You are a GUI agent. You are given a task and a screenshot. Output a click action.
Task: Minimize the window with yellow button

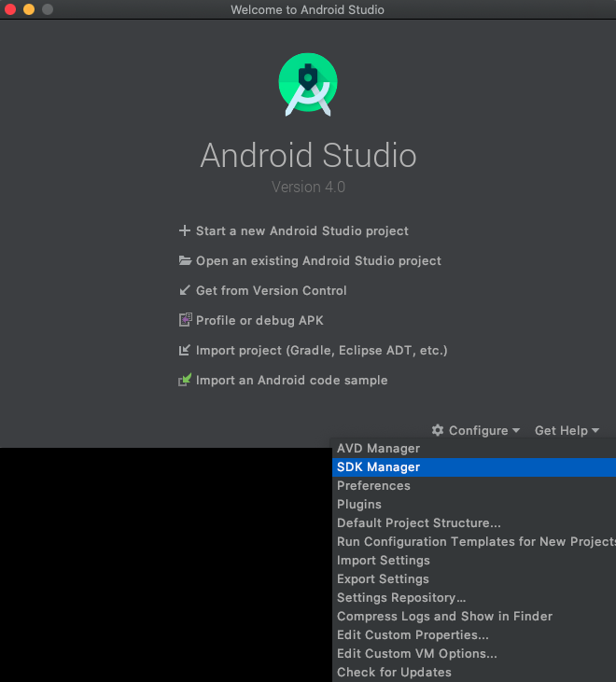[29, 9]
